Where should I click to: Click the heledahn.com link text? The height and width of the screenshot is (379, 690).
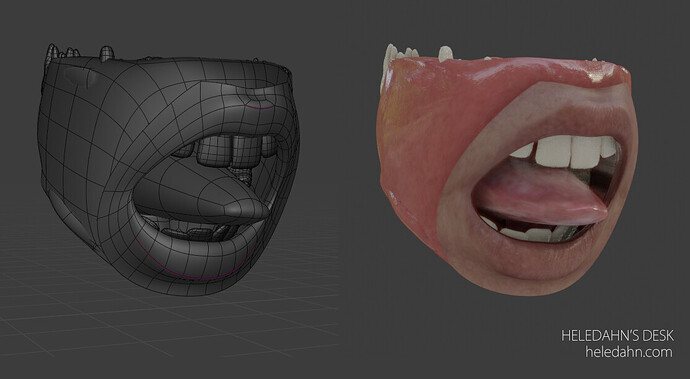coord(628,352)
